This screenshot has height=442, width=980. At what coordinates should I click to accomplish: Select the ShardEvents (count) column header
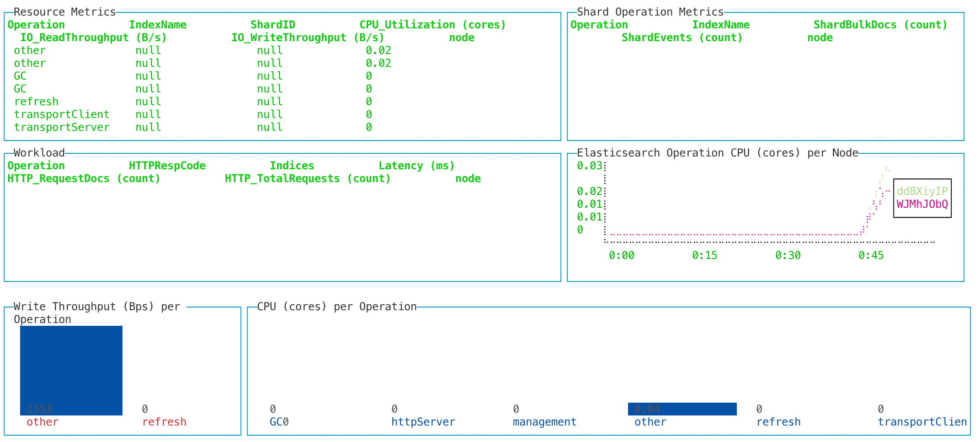tap(682, 38)
